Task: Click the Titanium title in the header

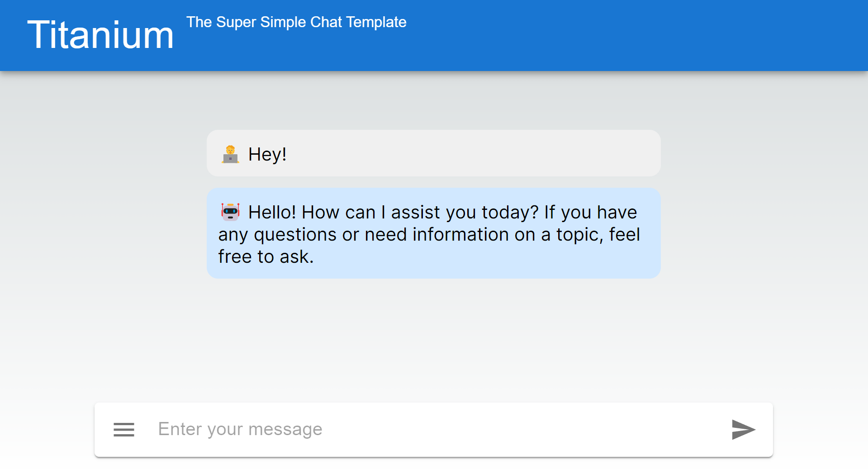Action: pyautogui.click(x=100, y=35)
